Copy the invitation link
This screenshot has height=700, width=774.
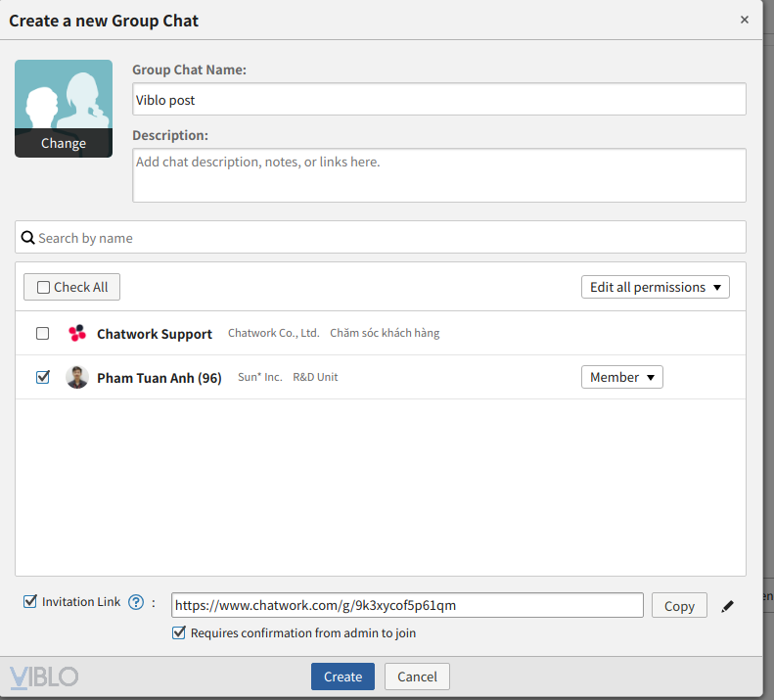tap(679, 606)
